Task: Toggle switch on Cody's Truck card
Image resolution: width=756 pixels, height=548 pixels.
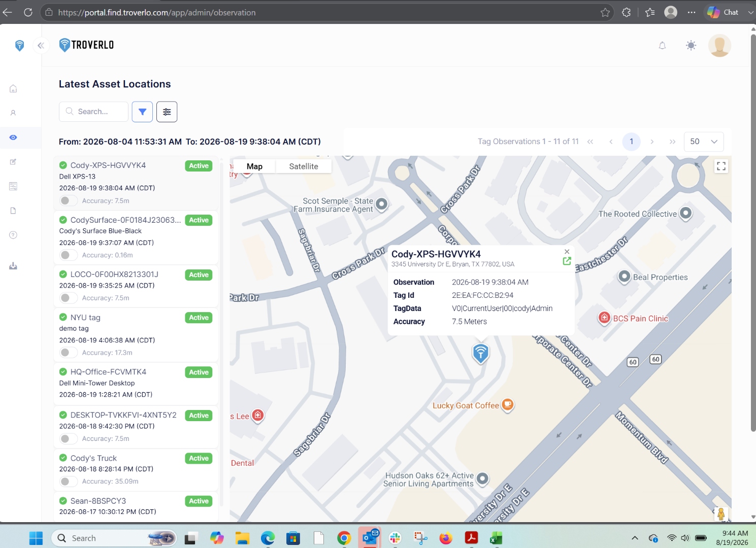Action: [69, 481]
